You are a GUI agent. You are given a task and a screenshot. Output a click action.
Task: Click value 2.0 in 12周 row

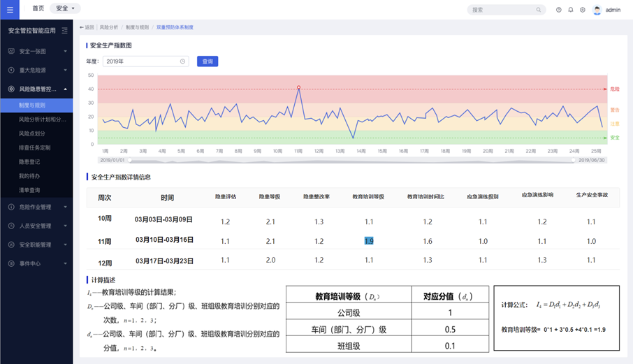[x=270, y=261]
